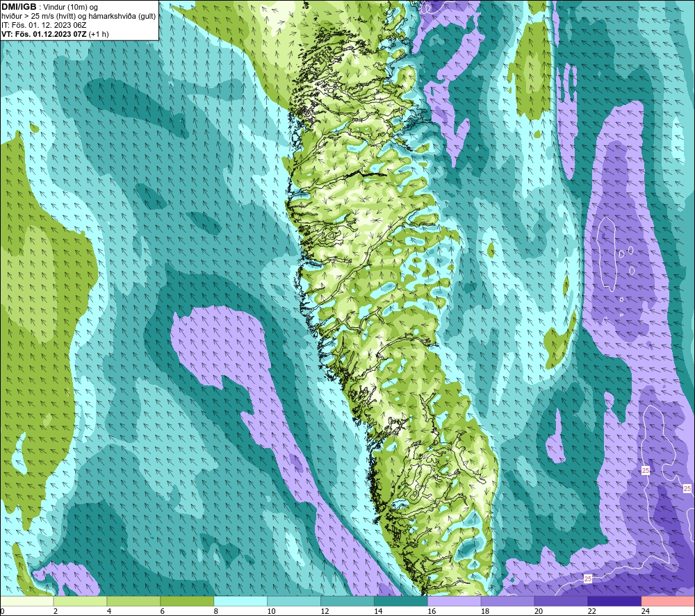Click the legend scale label '18'
695x616 pixels.
point(485,611)
